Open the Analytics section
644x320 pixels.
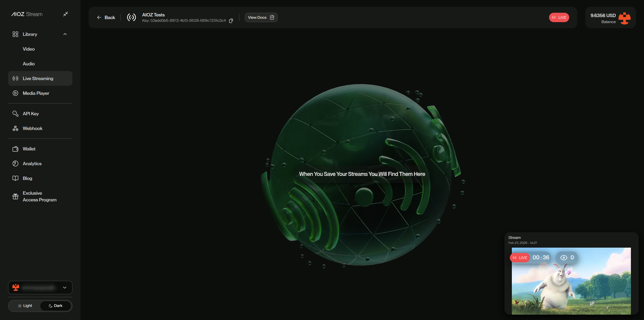click(32, 164)
